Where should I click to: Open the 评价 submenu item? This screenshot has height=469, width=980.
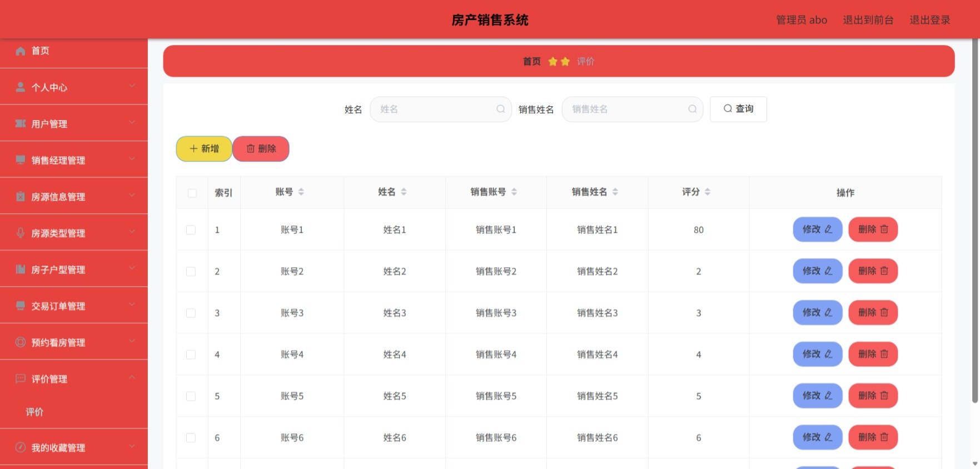[74, 412]
